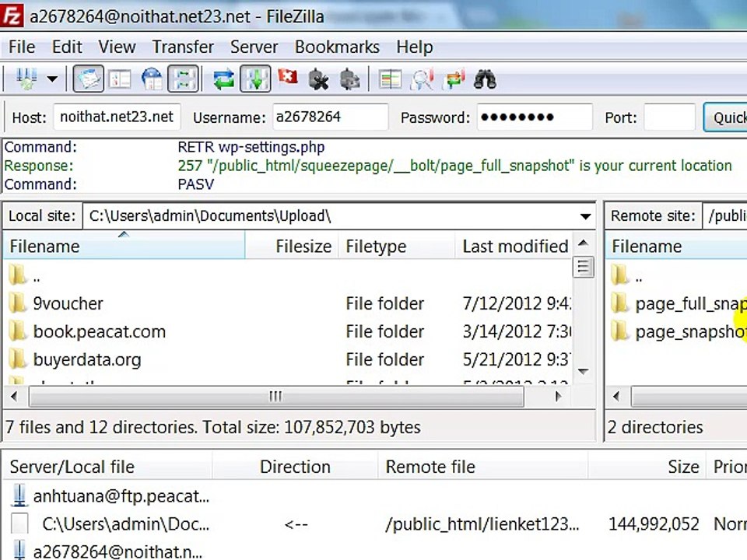Focus the Host input field
The height and width of the screenshot is (560, 747).
[117, 117]
